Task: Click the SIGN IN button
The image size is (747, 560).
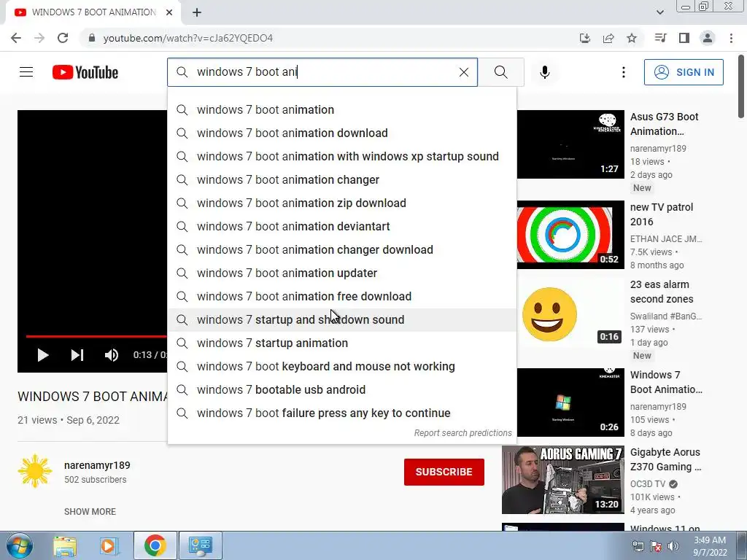Action: (x=683, y=72)
